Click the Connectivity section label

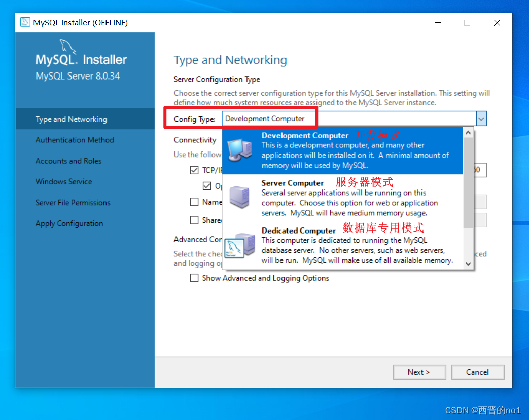coord(195,140)
